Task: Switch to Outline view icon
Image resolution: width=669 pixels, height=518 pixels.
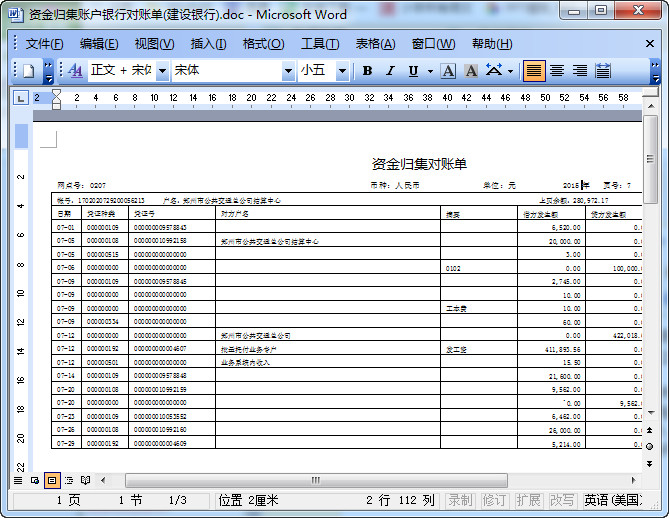Action: (x=69, y=480)
